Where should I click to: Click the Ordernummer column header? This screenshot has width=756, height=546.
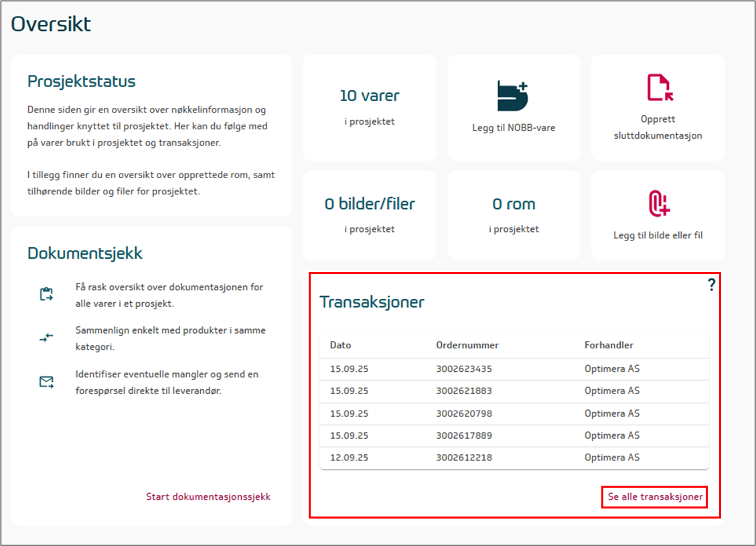coord(467,345)
